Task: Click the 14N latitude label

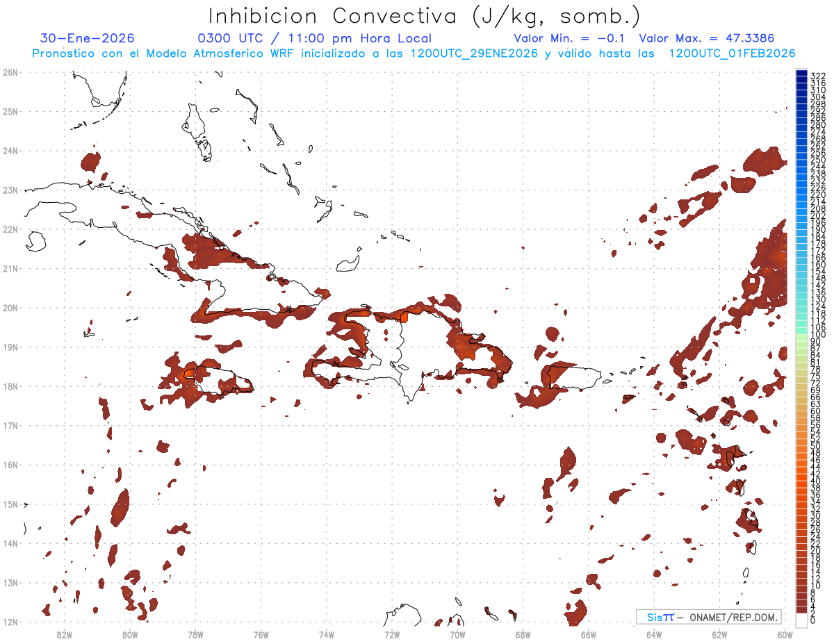Action: point(10,543)
